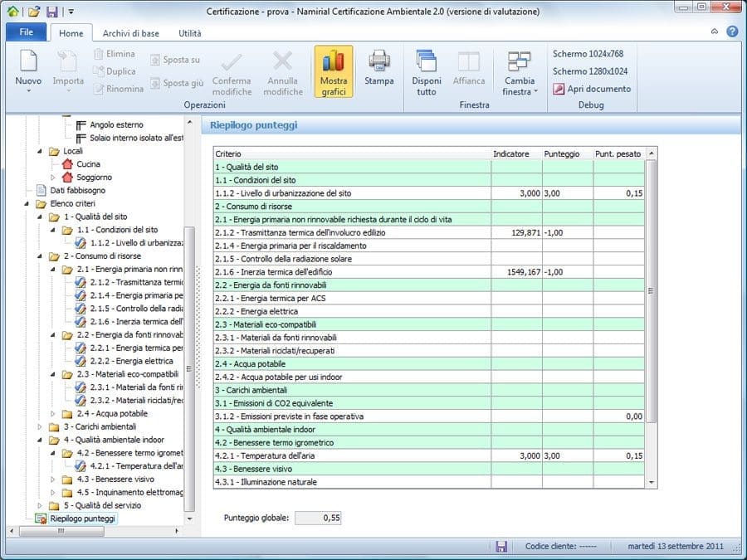Select Angolo esterno tree item
Image resolution: width=747 pixels, height=560 pixels.
coord(116,124)
